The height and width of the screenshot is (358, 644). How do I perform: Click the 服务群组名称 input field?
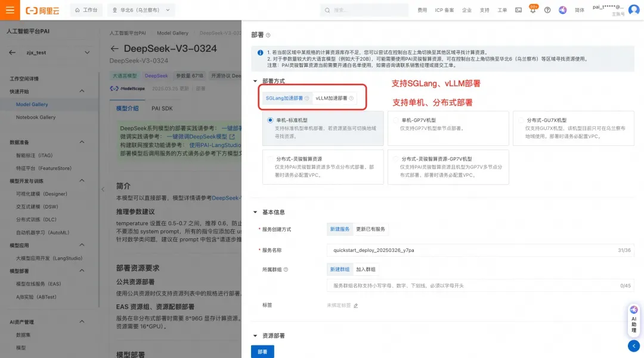[x=481, y=286]
